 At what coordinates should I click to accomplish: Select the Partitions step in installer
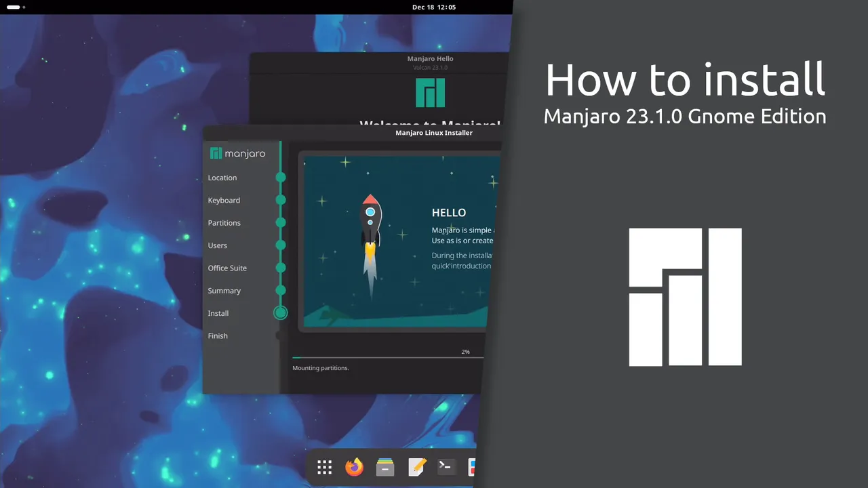[224, 223]
